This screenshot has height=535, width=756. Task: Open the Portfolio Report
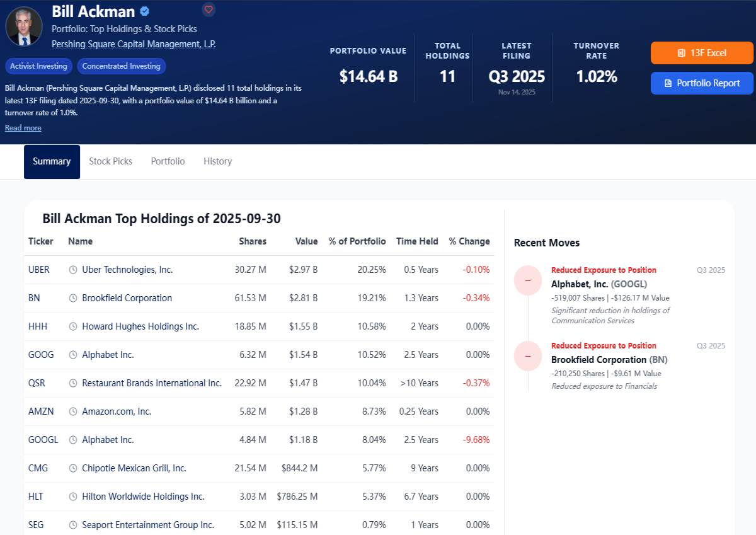pyautogui.click(x=702, y=83)
